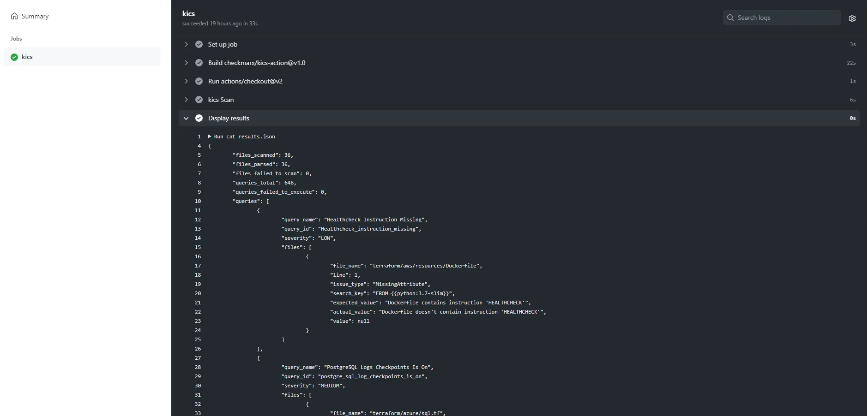
Task: Open the Summary page
Action: coord(35,16)
